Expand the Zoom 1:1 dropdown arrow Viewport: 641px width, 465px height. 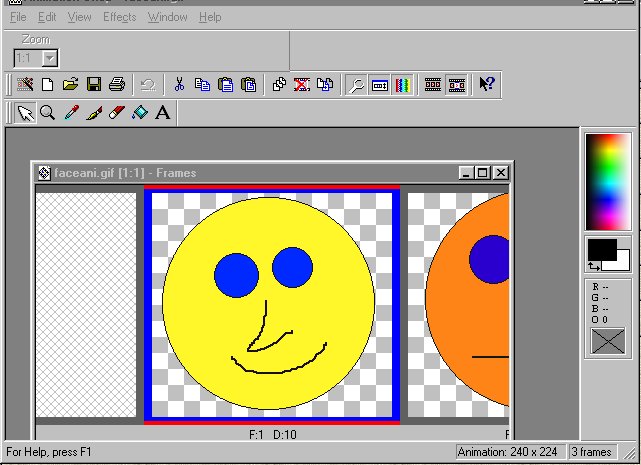click(49, 58)
